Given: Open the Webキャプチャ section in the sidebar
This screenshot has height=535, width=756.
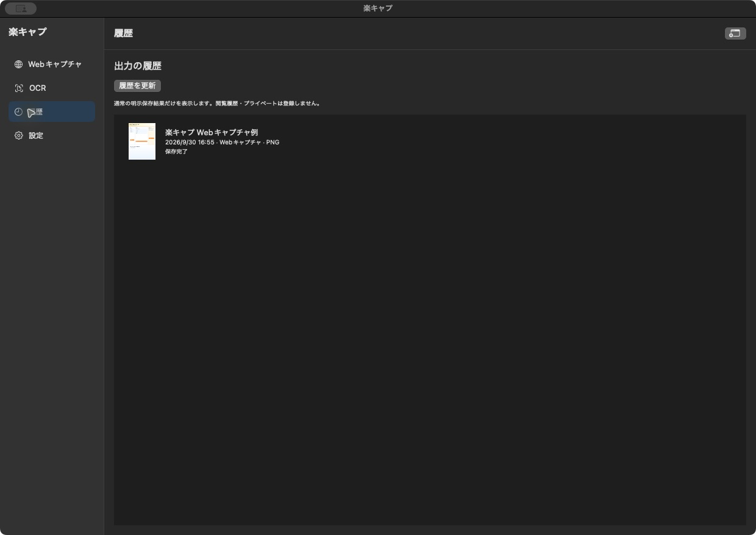Looking at the screenshot, I should click(52, 64).
